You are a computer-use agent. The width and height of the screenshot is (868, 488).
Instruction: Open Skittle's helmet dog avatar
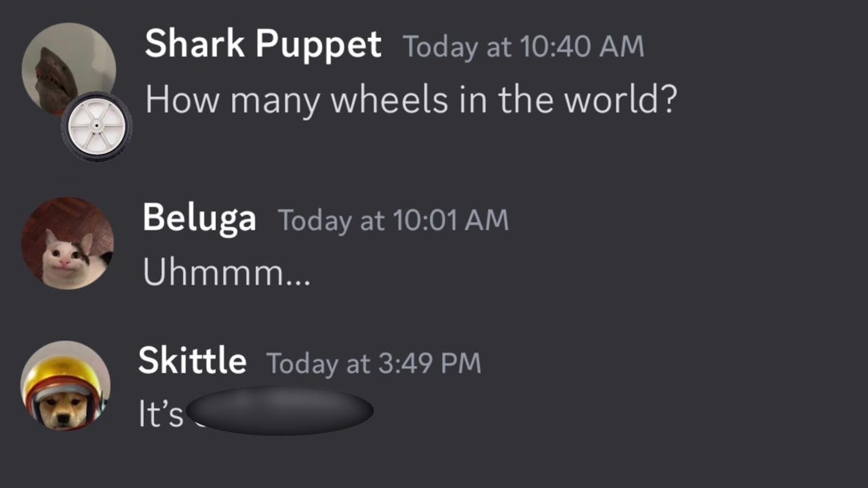[65, 386]
